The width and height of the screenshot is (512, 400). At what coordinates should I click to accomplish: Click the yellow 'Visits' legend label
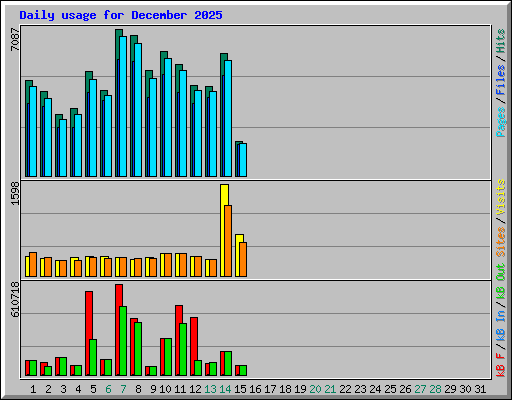[501, 198]
